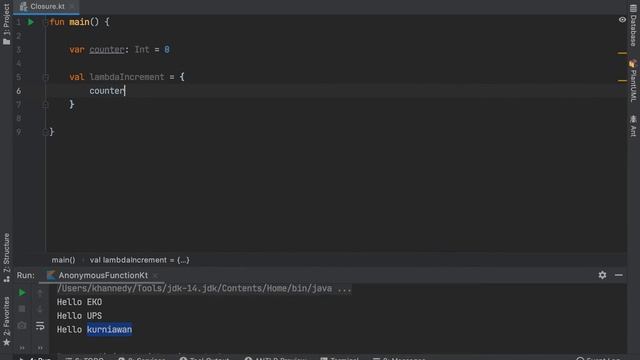Click the camera Dump Threads icon

coord(22,326)
